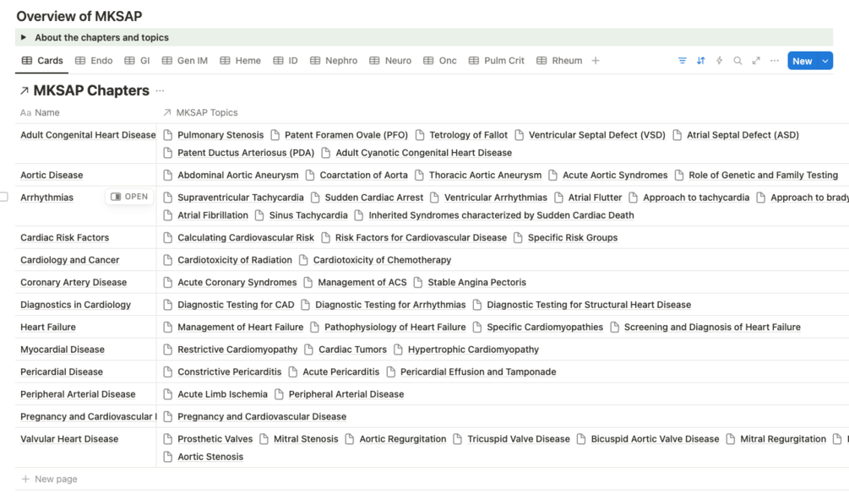Open the New button dropdown arrow
The height and width of the screenshot is (504, 849).
point(825,61)
